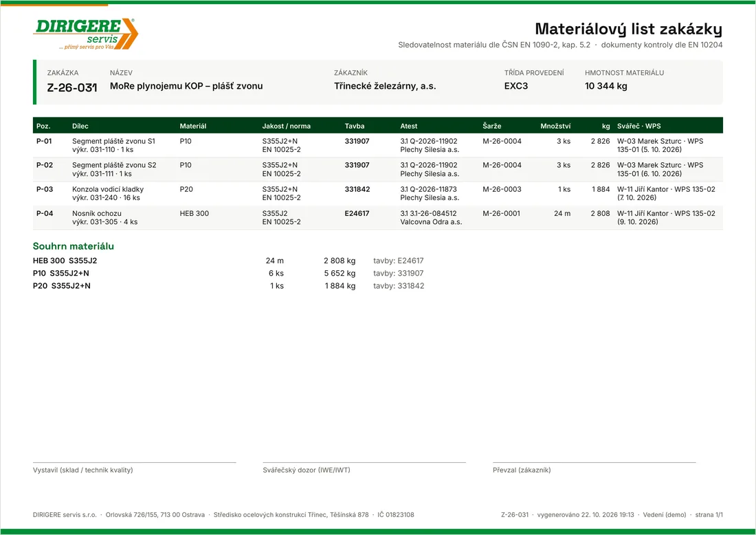Click footer text 'IČ 01823108'
This screenshot has width=756, height=535.
[x=396, y=515]
